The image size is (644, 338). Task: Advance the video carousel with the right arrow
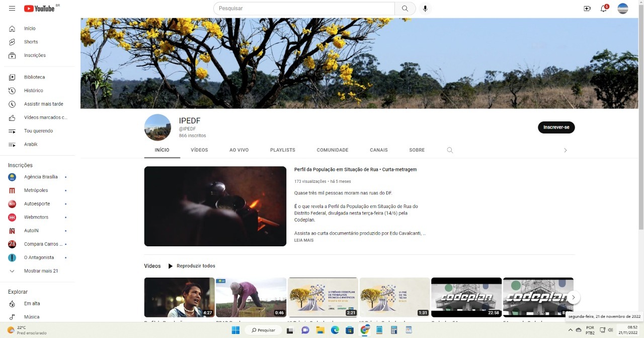coord(573,297)
